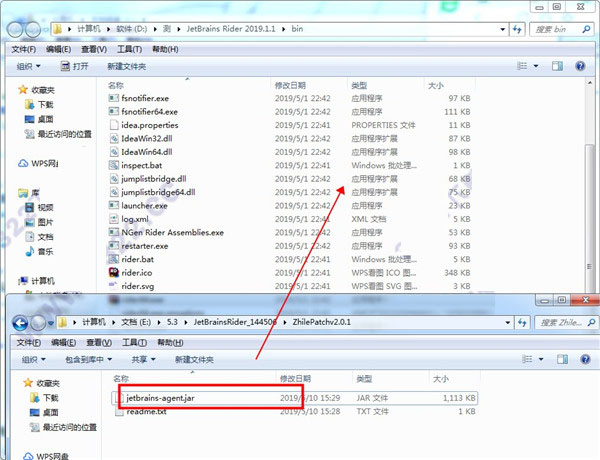
Task: Click the help icon in the ZhilePatch window toolbar
Action: [x=585, y=359]
